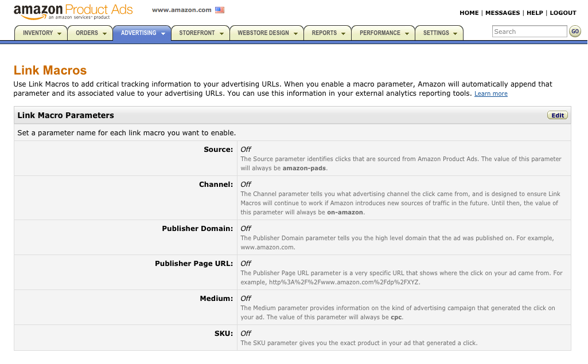Expand the Orders tab dropdown arrow
Screen dimensions: 588x364
pyautogui.click(x=104, y=34)
